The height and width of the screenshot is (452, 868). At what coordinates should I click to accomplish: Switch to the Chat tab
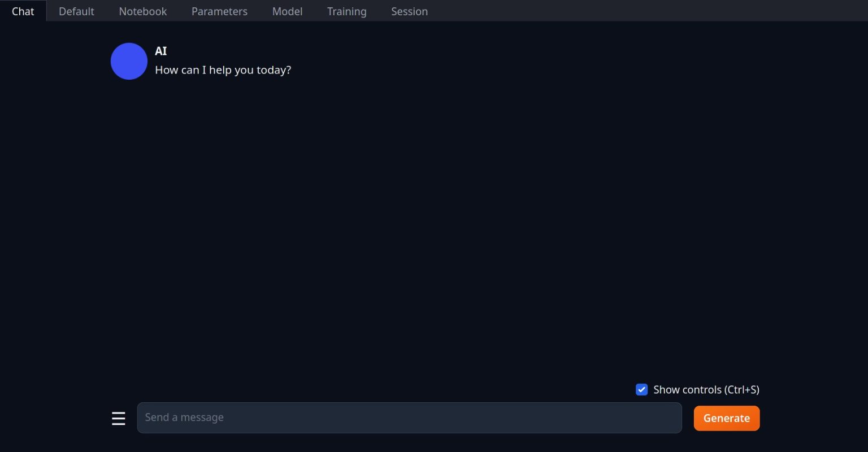point(23,11)
